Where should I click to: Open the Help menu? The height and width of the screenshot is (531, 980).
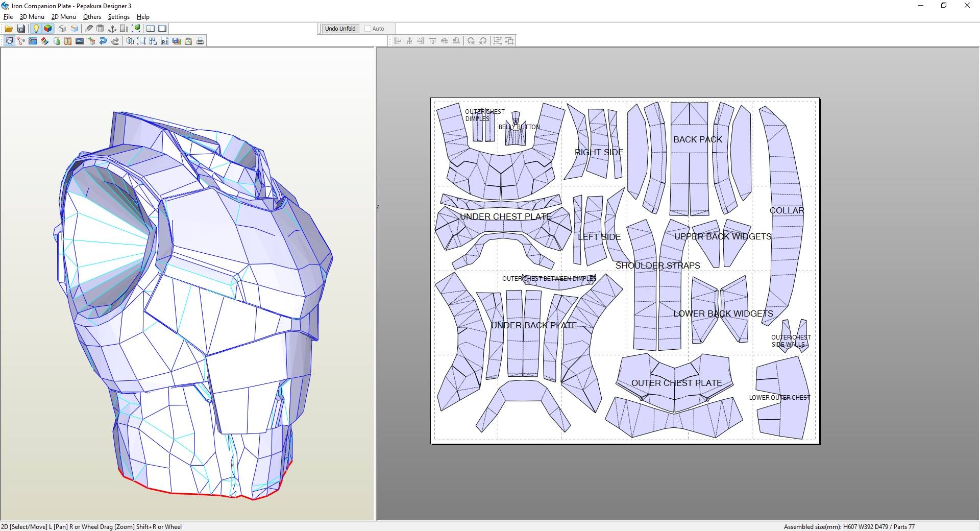click(143, 17)
